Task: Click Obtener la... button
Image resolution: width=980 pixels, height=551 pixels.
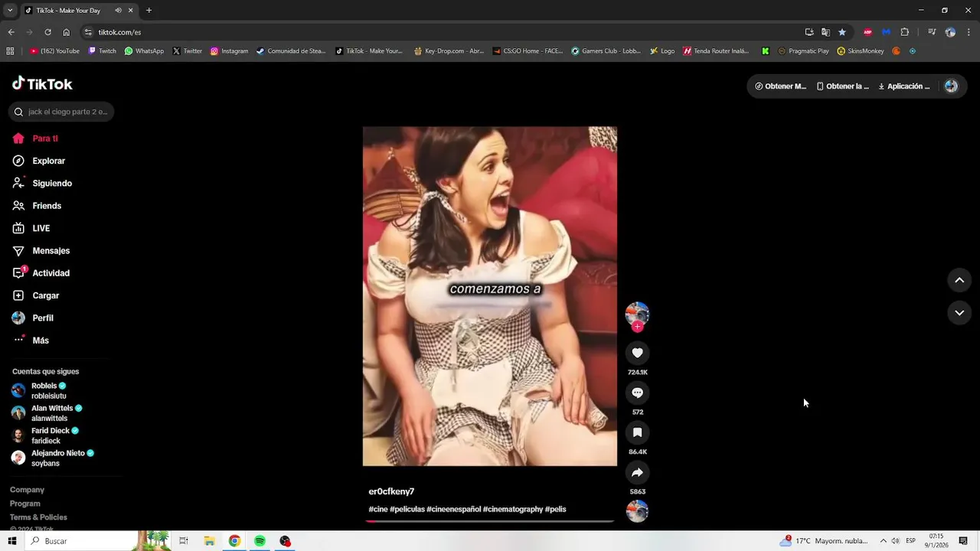Action: tap(843, 86)
